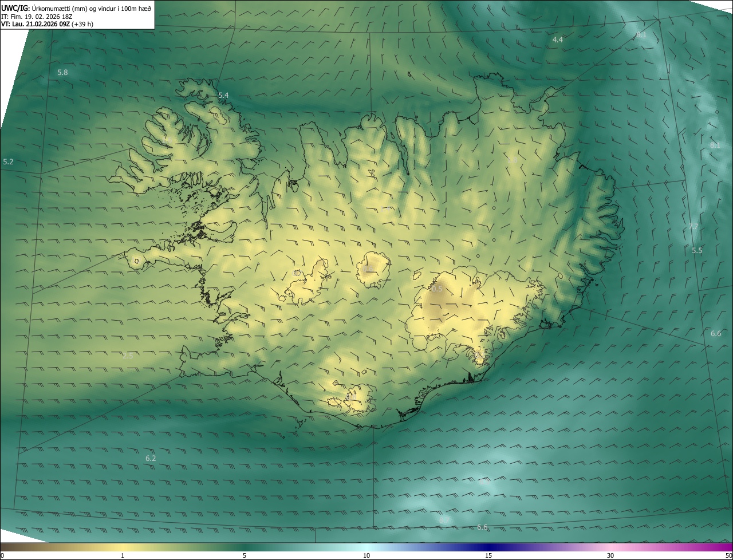Pick the 0.5 value label over the glacier
The height and width of the screenshot is (560, 733).
tap(437, 289)
